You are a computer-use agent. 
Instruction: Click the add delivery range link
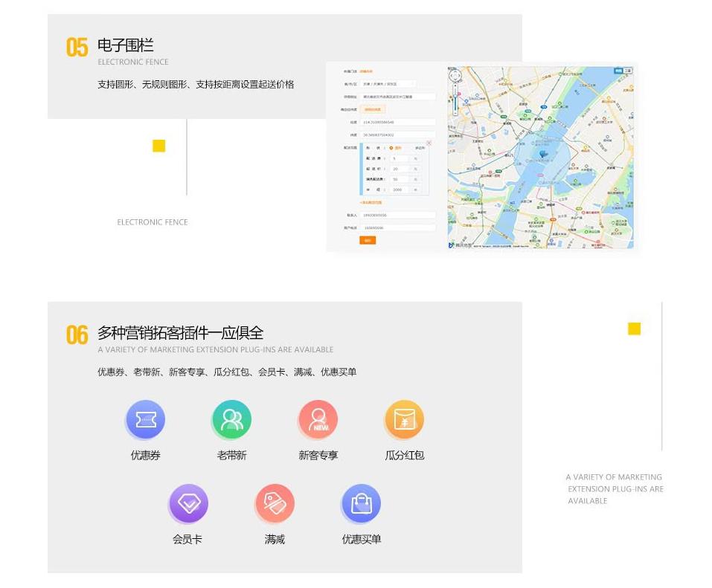point(371,202)
